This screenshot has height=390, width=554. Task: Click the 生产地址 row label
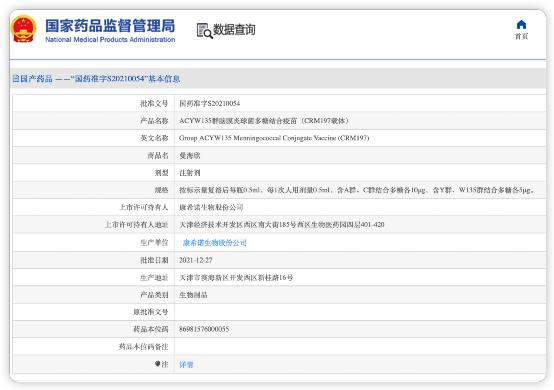coord(154,278)
